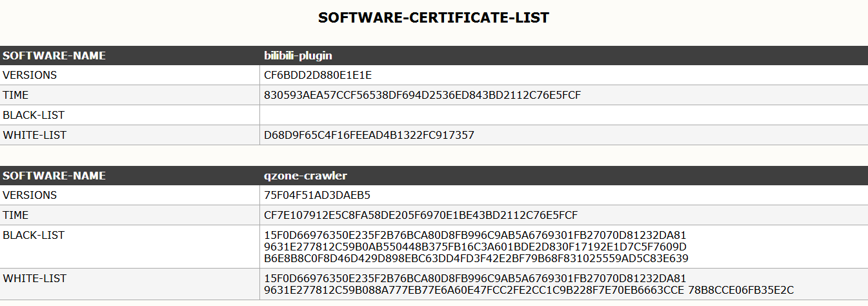Click the TIME label in qzone-crawler table
The width and height of the screenshot is (868, 306).
coord(15,215)
